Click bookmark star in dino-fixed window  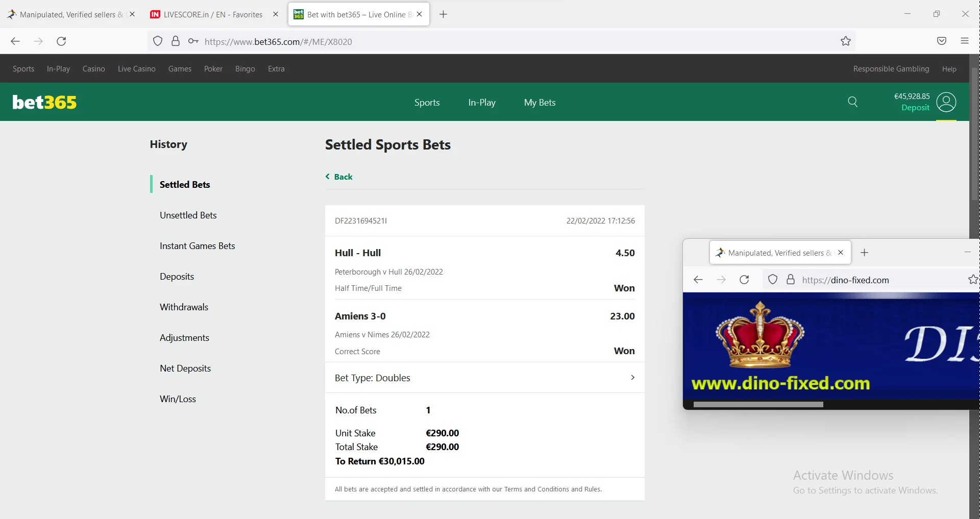point(973,280)
